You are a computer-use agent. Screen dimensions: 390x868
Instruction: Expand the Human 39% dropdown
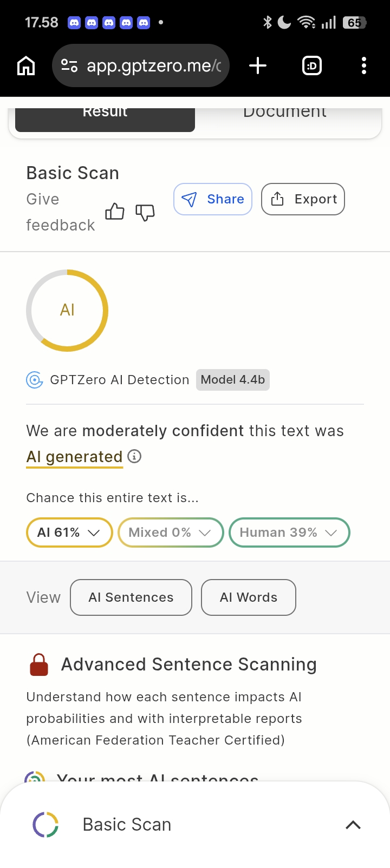[x=289, y=532]
